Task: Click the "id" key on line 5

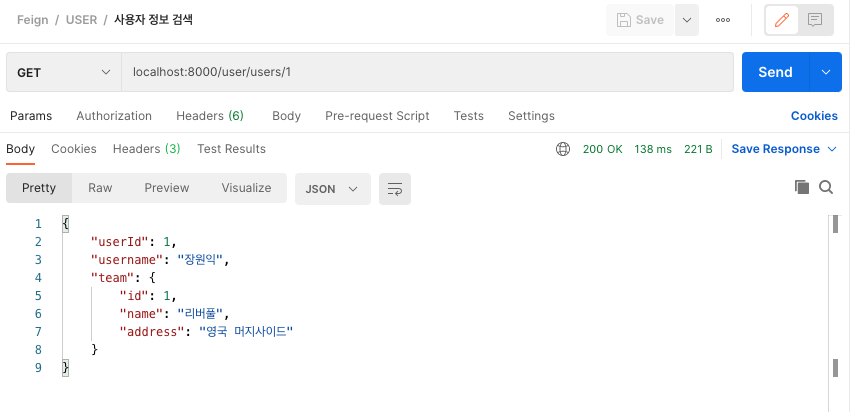Action: coord(133,296)
